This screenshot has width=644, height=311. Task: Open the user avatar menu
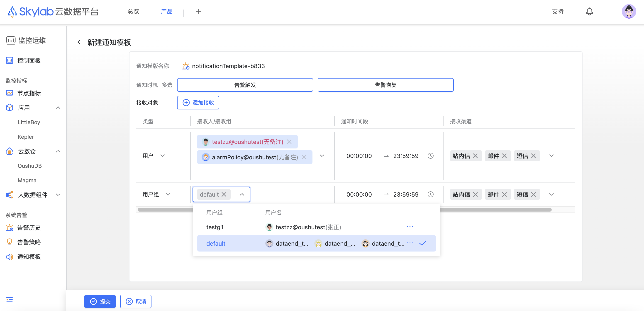(629, 12)
